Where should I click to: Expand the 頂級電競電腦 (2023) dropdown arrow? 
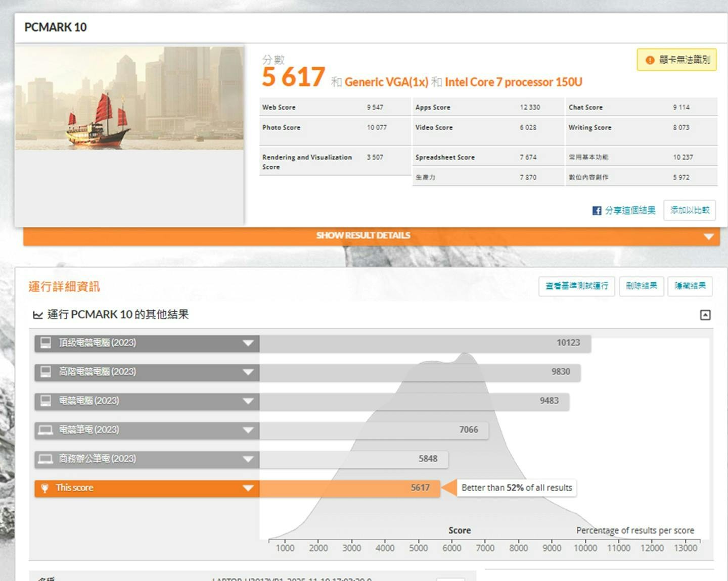pyautogui.click(x=248, y=343)
